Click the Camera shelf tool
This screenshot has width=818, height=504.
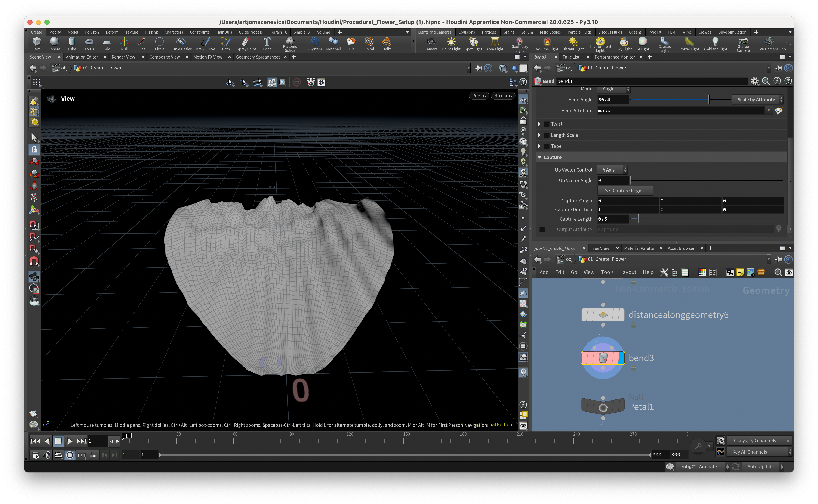pos(431,44)
